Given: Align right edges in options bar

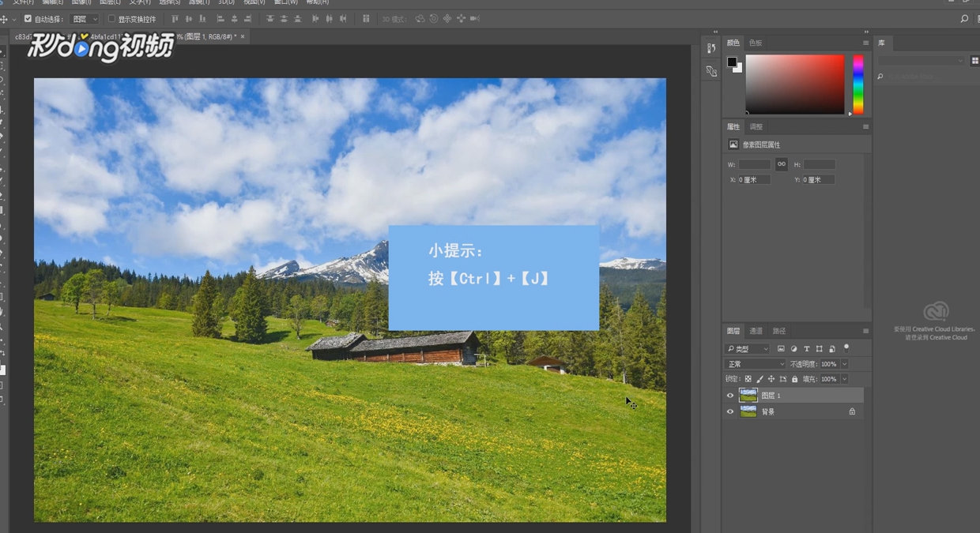Looking at the screenshot, I should [x=248, y=19].
